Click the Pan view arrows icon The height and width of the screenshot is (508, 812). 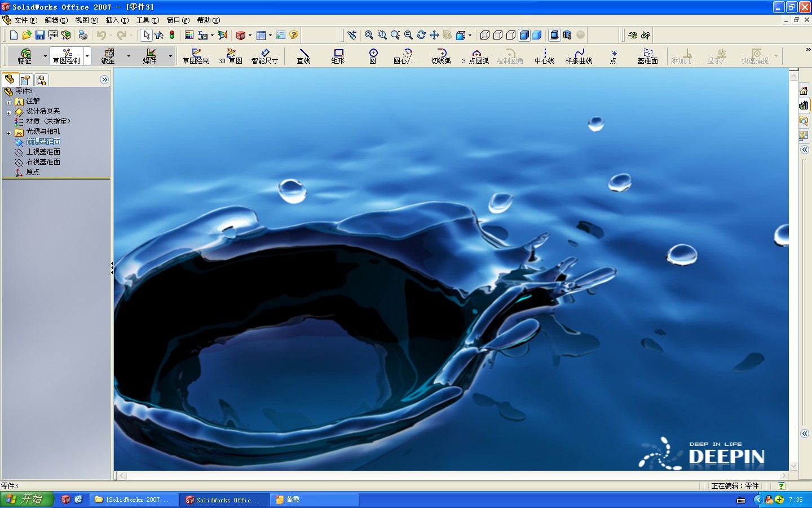coord(434,35)
